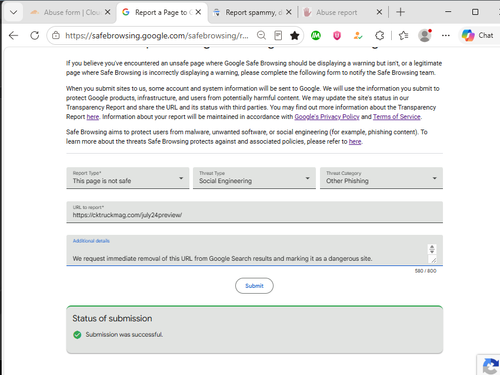Open the zoom magnifier in address bar
Screen dimensions: 500x375
[x=261, y=35]
